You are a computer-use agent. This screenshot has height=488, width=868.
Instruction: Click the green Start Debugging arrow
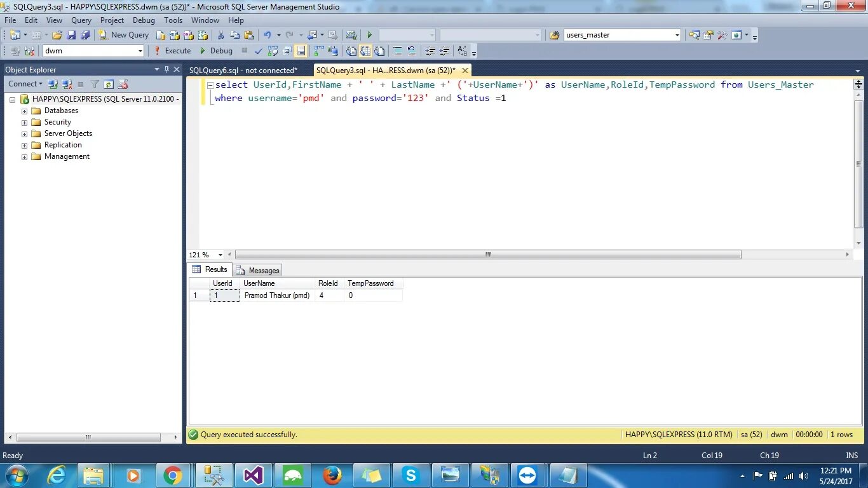[369, 35]
